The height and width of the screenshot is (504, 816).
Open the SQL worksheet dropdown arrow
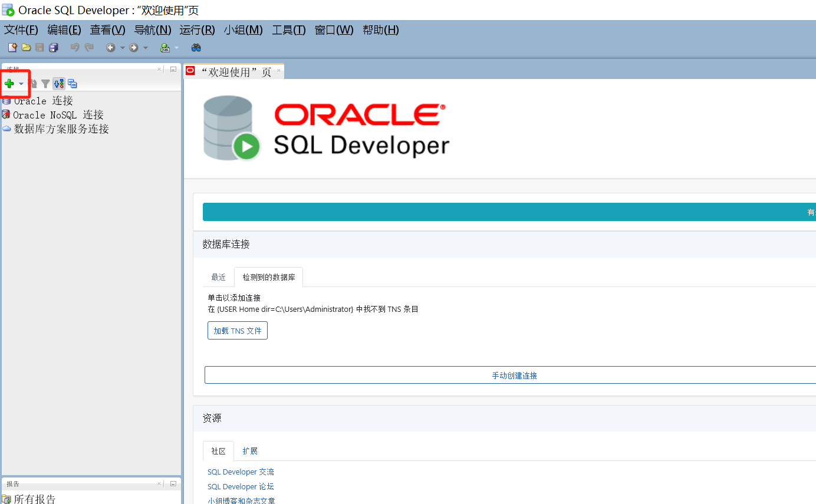point(176,48)
